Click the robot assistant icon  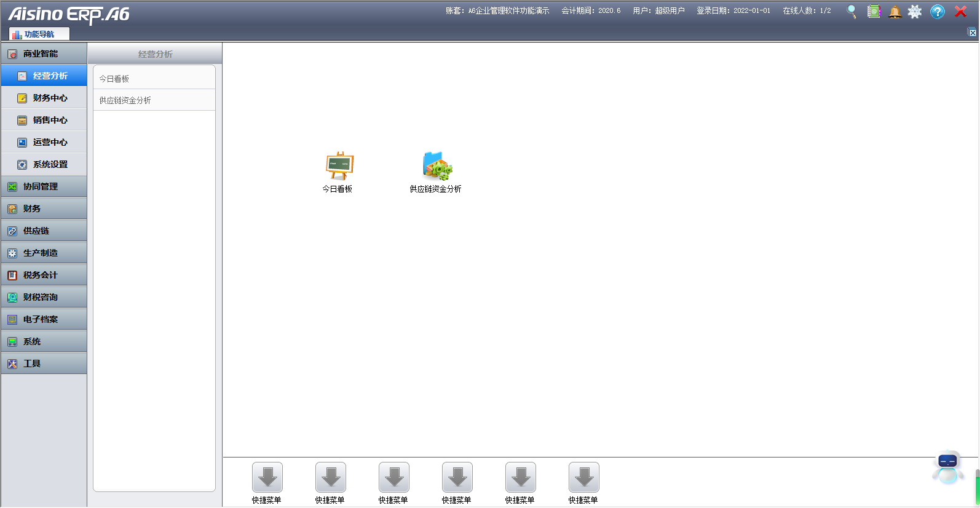pyautogui.click(x=947, y=467)
